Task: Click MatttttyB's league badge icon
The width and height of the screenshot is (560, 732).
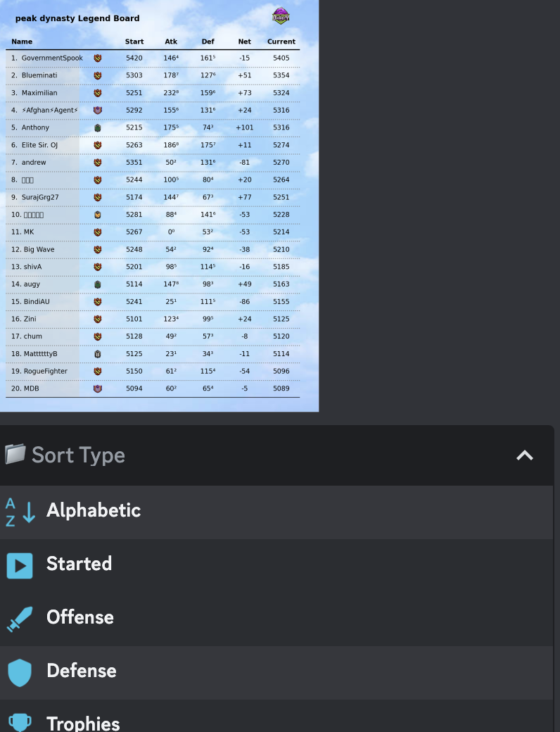Action: tap(98, 354)
